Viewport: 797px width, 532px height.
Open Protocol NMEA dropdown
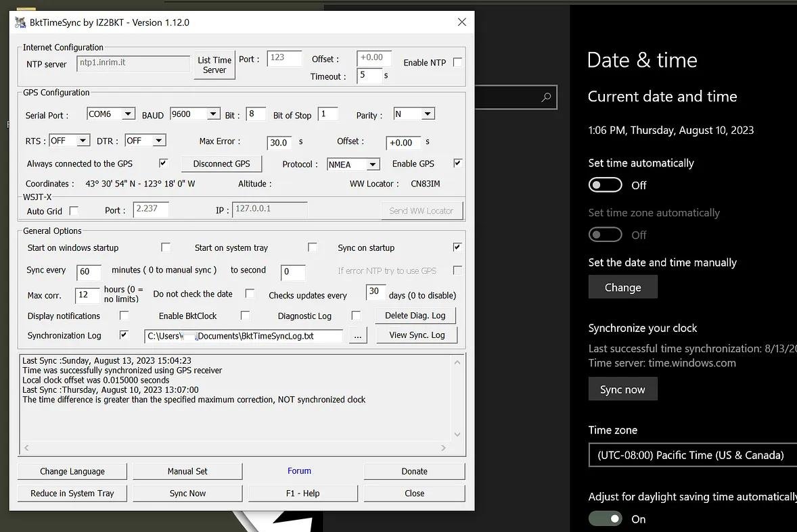coord(373,164)
